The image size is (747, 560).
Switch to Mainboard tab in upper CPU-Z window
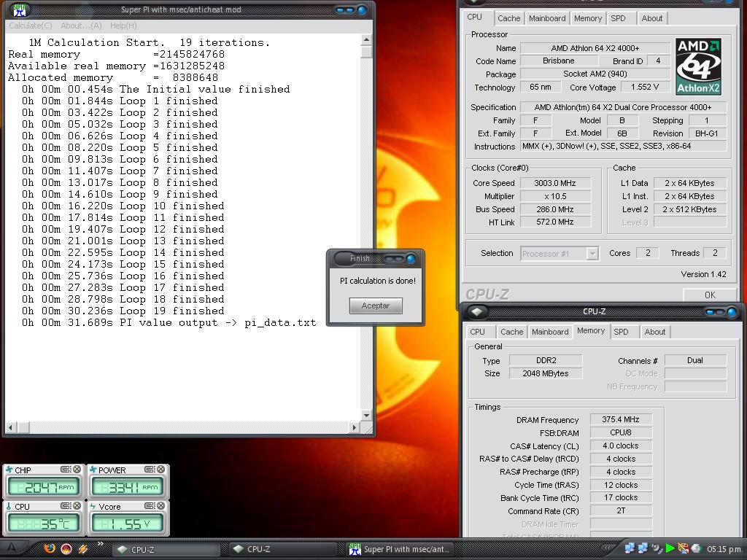click(547, 18)
